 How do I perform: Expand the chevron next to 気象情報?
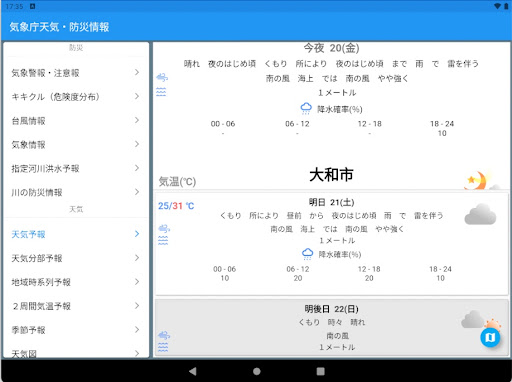(x=137, y=144)
